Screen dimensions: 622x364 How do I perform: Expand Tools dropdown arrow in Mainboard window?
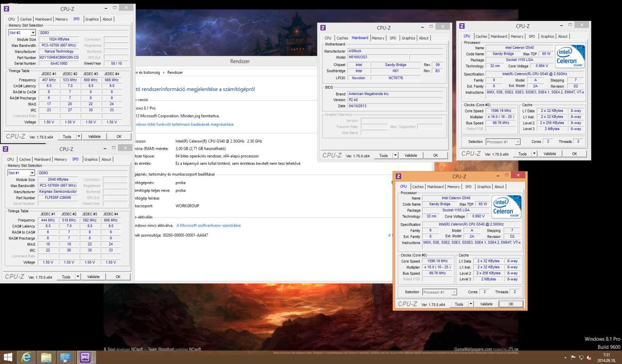pos(395,155)
